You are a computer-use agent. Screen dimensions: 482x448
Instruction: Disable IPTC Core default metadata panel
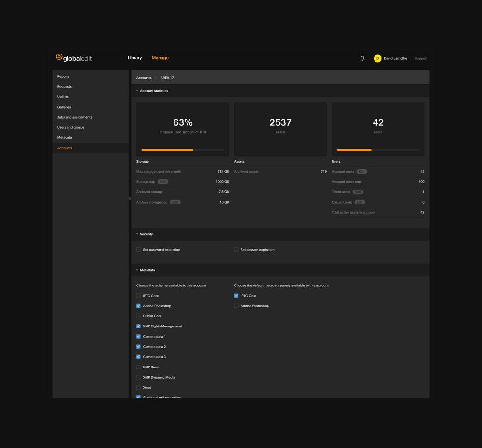[236, 296]
